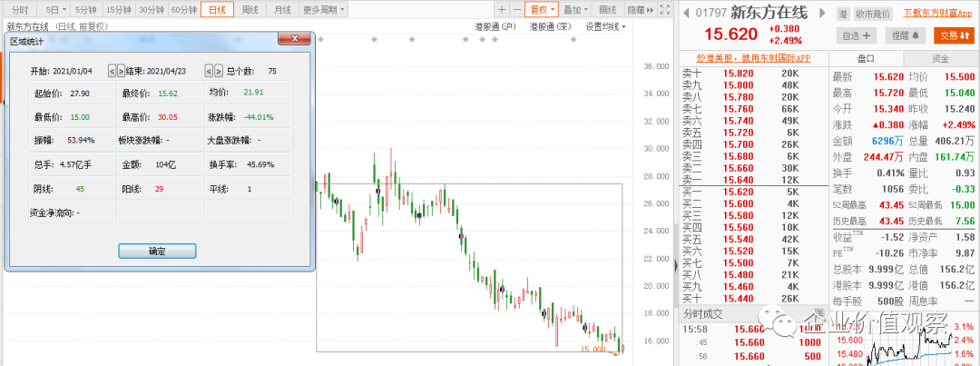Switch to 5分钟 chart tab
The image size is (980, 366).
[x=85, y=10]
